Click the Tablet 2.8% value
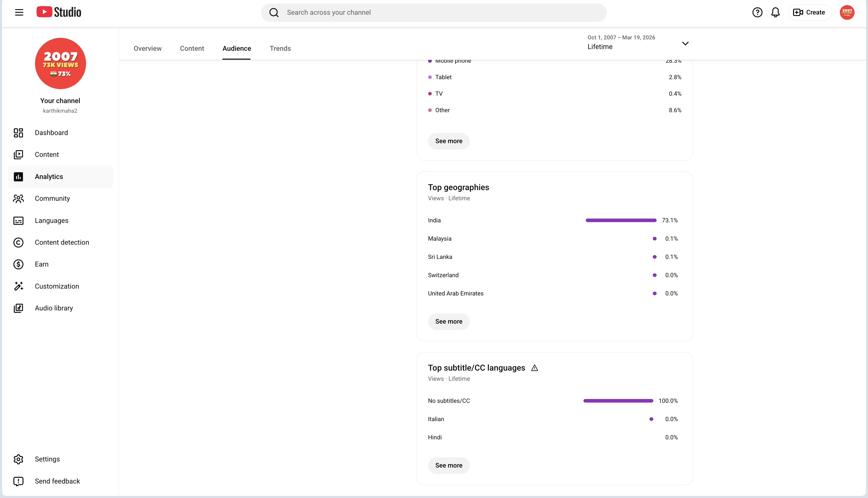 pos(675,77)
